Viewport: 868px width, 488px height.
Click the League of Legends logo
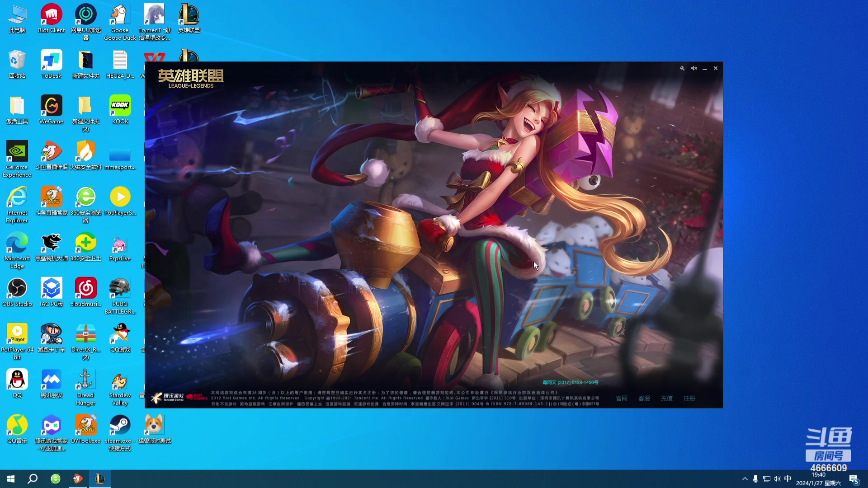[x=191, y=79]
